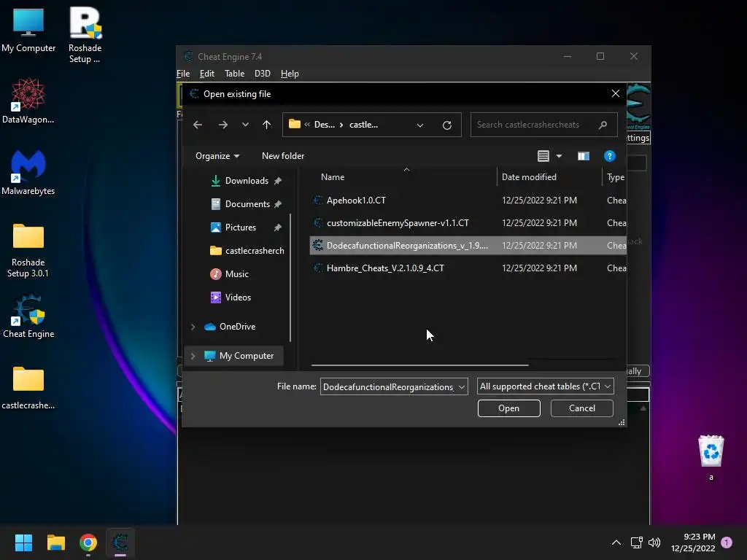The image size is (747, 560).
Task: Sort by the Name column header
Action: pyautogui.click(x=333, y=177)
